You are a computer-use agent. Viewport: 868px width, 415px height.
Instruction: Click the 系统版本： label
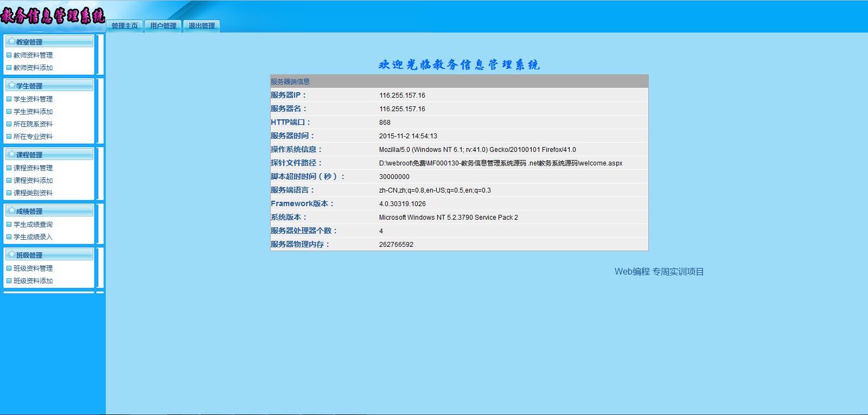pyautogui.click(x=289, y=217)
